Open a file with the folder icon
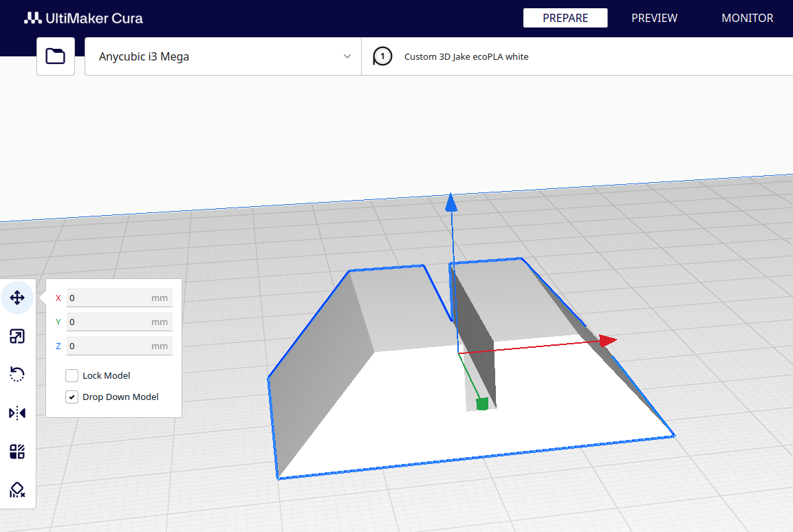This screenshot has width=793, height=532. point(55,56)
